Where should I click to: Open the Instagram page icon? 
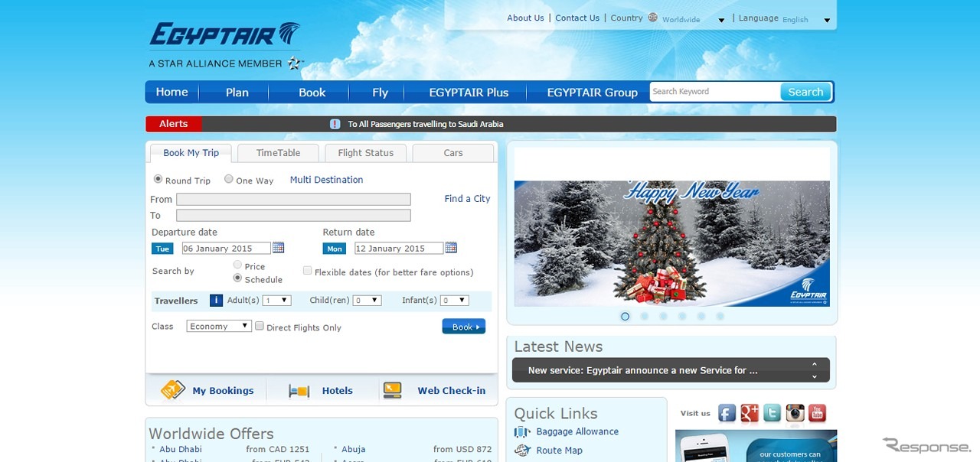795,414
